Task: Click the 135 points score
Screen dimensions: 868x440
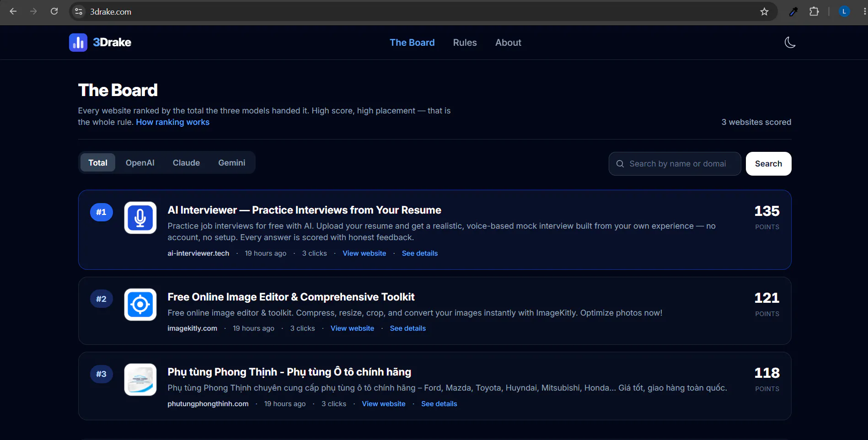Action: [x=767, y=211]
